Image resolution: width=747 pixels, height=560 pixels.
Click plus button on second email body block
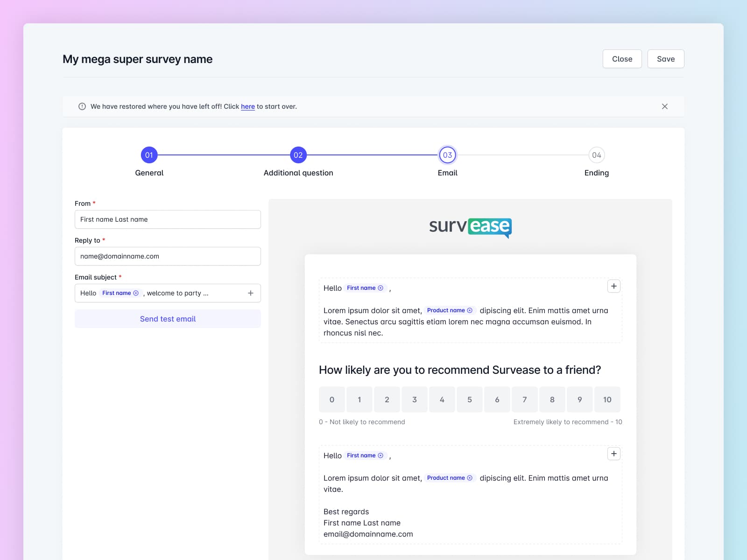point(613,454)
